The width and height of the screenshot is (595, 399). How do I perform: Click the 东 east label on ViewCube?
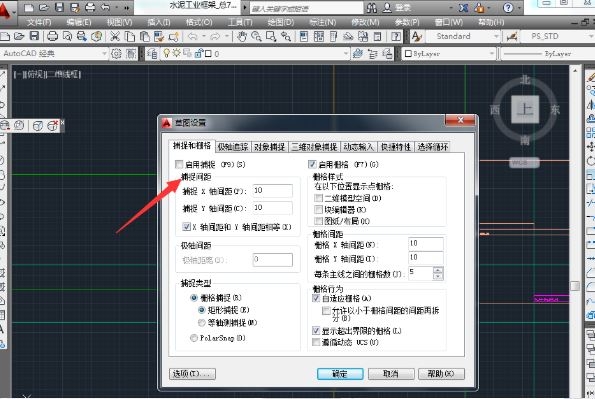point(555,110)
